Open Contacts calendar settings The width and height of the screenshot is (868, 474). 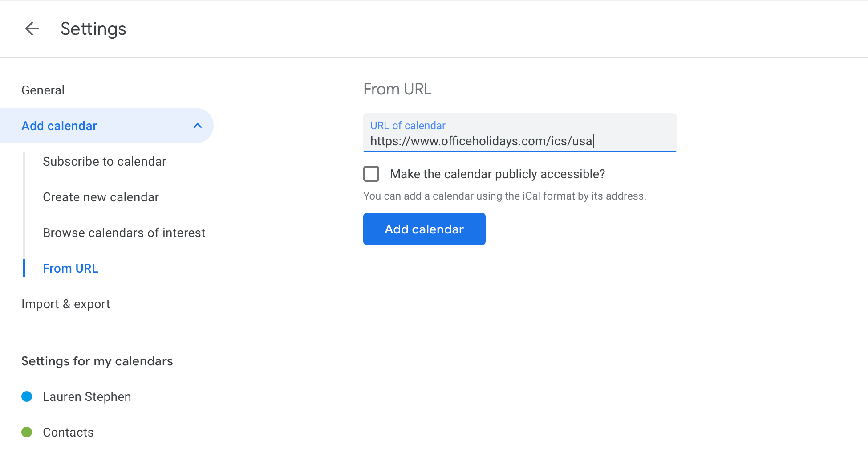tap(68, 433)
